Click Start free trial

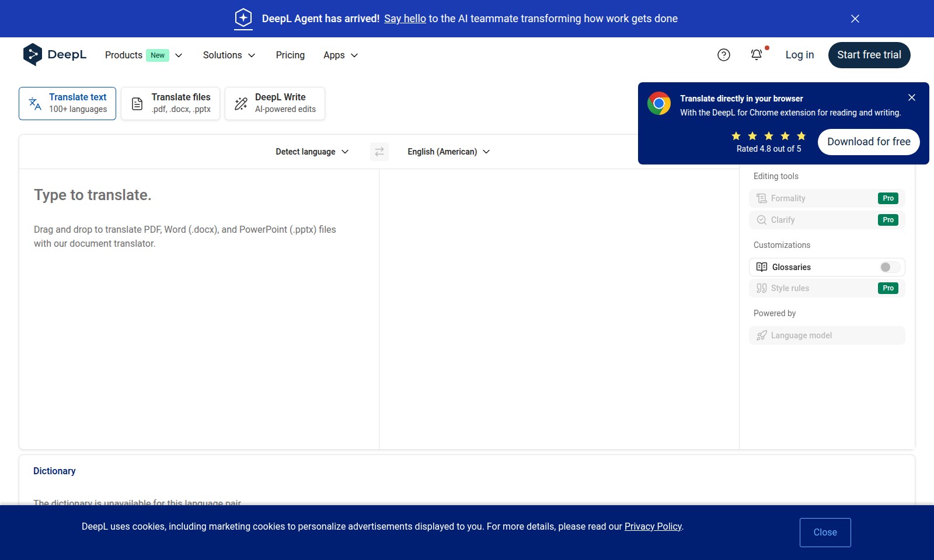tap(869, 55)
